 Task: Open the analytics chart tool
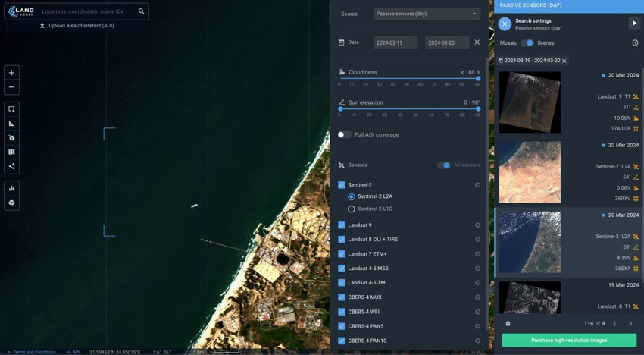(x=11, y=188)
